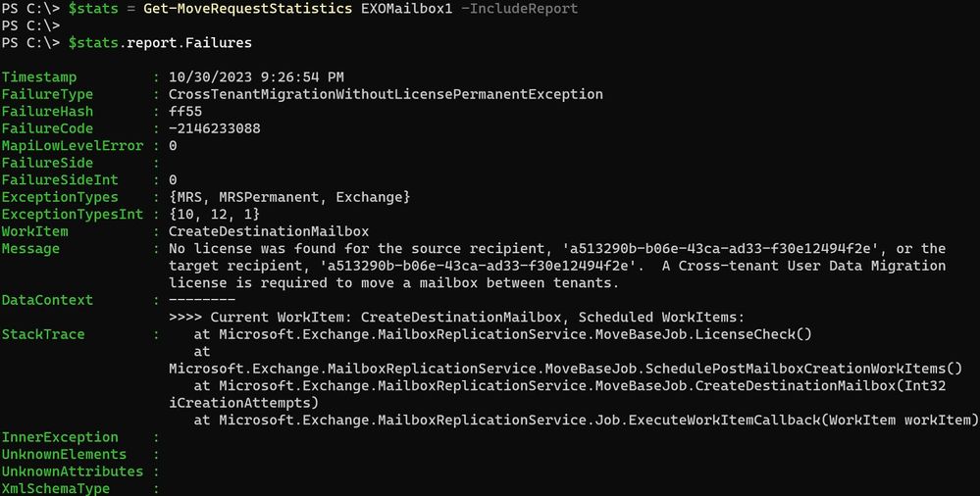Image resolution: width=980 pixels, height=496 pixels.
Task: Click the ExceptionTypes value list
Action: click(289, 197)
